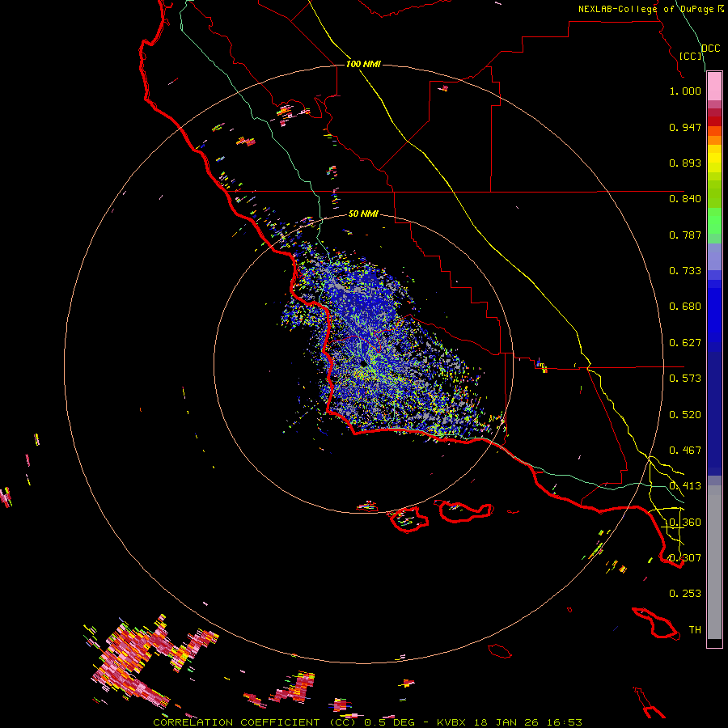
Task: Click the DCC label above the legend
Action: pyautogui.click(x=711, y=49)
